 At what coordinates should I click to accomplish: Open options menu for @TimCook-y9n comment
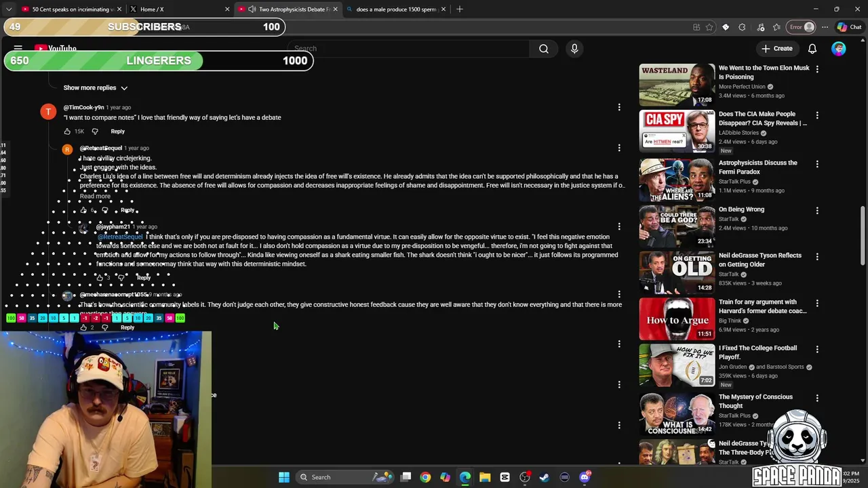tap(619, 107)
